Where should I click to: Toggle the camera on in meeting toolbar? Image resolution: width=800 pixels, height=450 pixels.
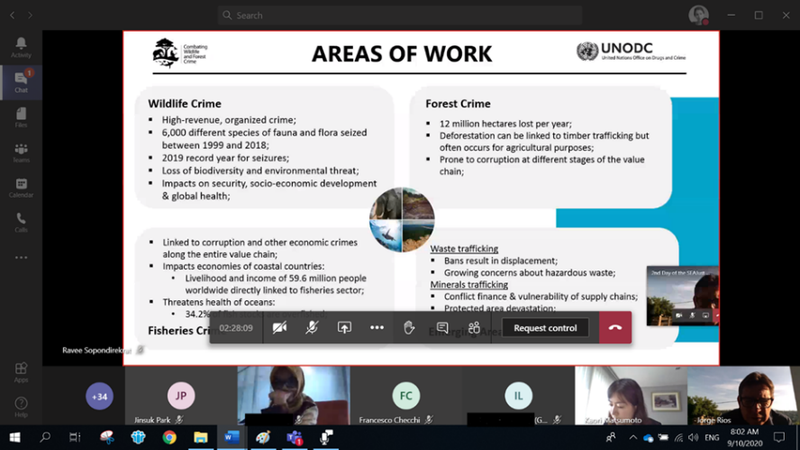[279, 327]
